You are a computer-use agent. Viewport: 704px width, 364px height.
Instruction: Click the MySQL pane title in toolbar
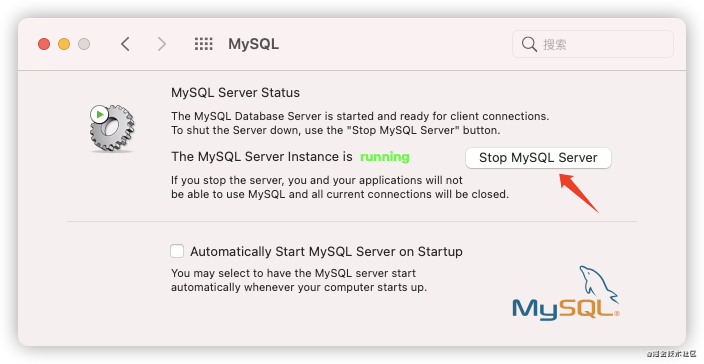click(253, 44)
